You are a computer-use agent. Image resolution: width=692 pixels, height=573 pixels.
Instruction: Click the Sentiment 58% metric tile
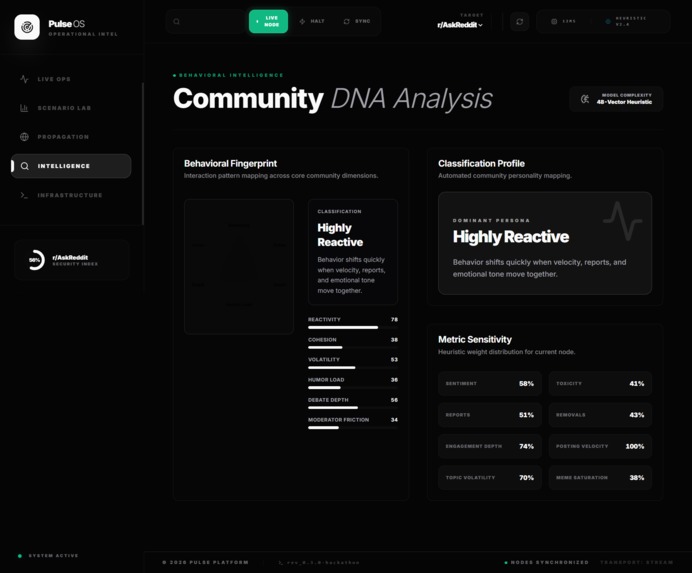click(490, 384)
